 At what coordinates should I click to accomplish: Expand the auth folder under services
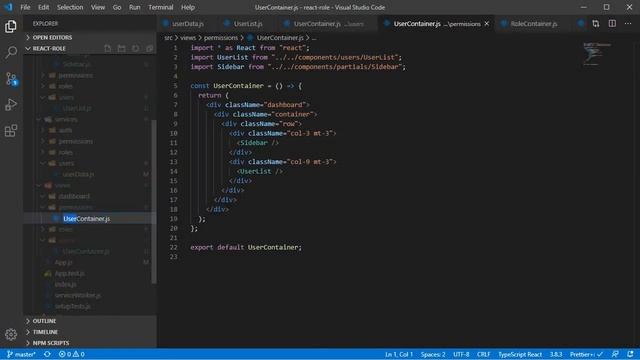pos(65,130)
